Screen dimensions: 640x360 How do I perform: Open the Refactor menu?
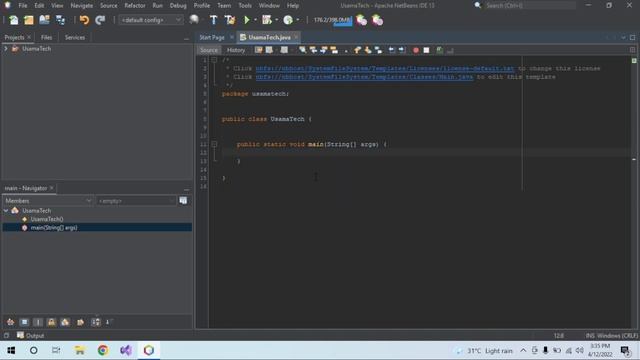point(135,6)
